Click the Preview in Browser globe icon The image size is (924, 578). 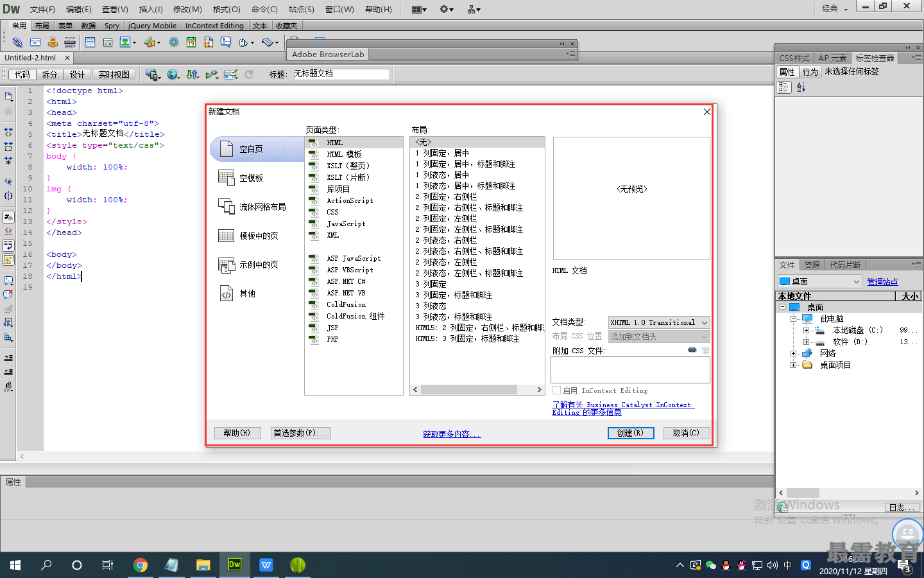(173, 74)
